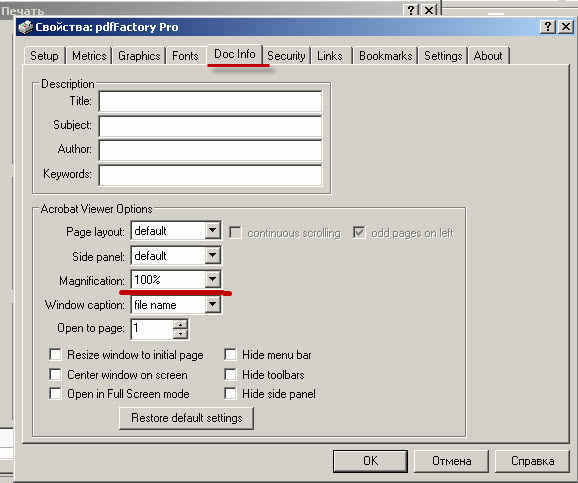The width and height of the screenshot is (578, 483).
Task: Enable Hide menu bar option
Action: [230, 355]
